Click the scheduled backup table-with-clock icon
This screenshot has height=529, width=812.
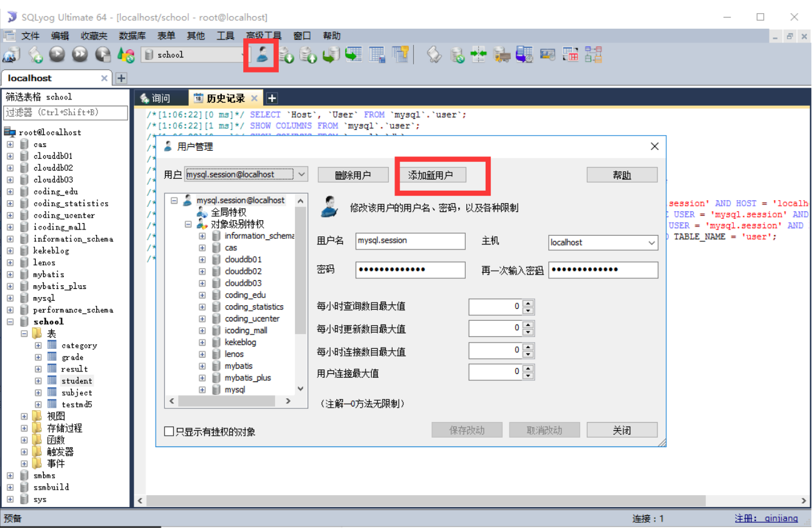[524, 55]
